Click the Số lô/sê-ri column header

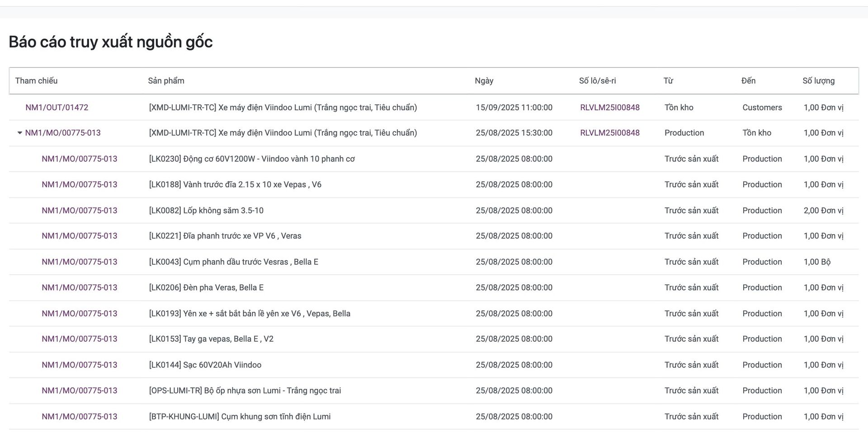tap(597, 81)
